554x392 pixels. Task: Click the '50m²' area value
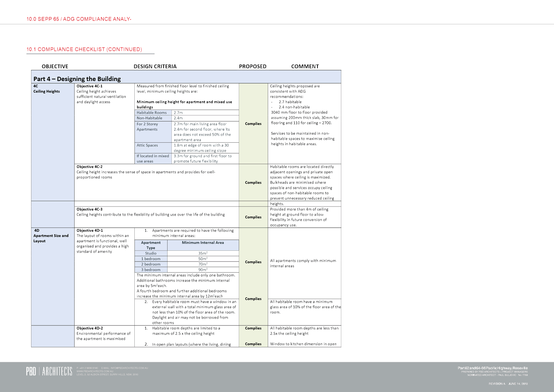[x=203, y=259]
